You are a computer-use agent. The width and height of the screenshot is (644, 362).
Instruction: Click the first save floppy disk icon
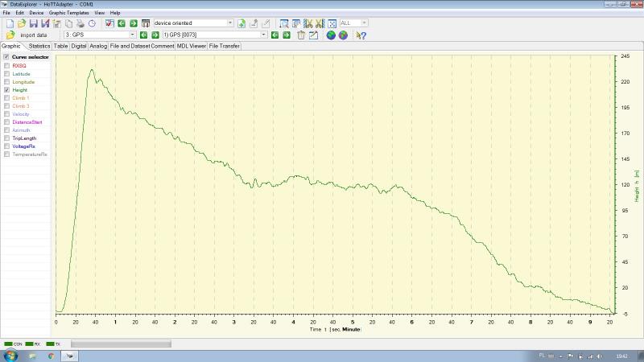coord(34,23)
